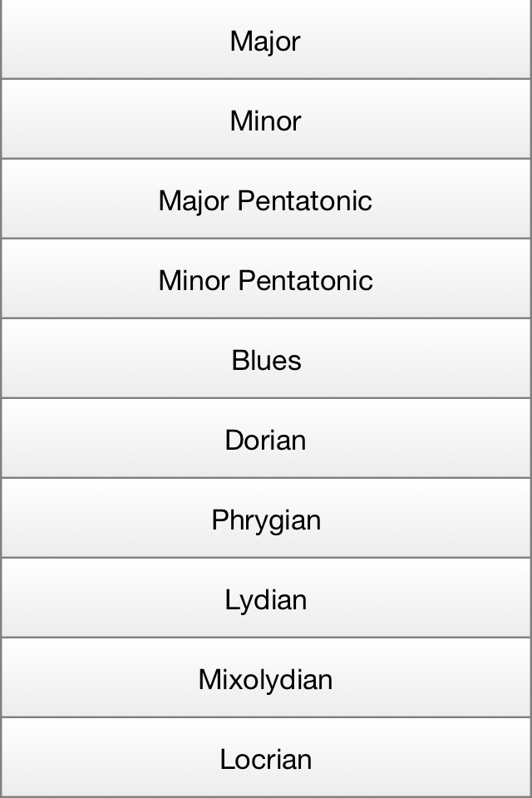Pick the Locrian mode
Viewport: 532px width, 798px height.
[x=266, y=758]
